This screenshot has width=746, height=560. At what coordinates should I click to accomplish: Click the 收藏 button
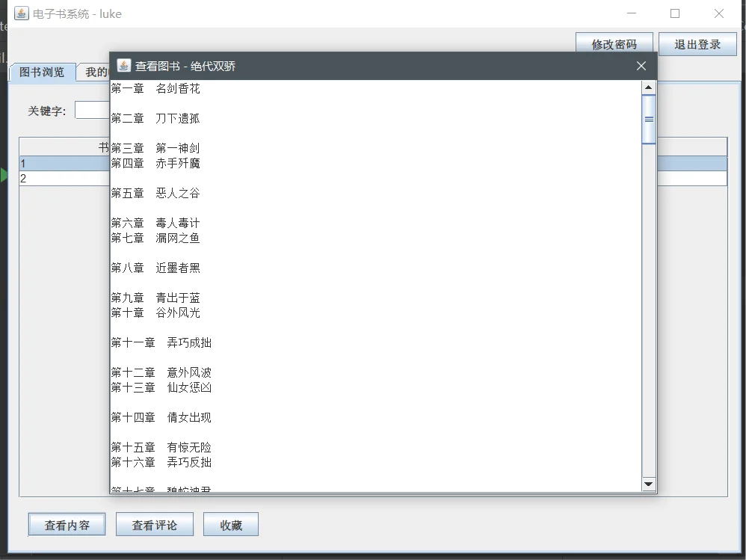231,525
